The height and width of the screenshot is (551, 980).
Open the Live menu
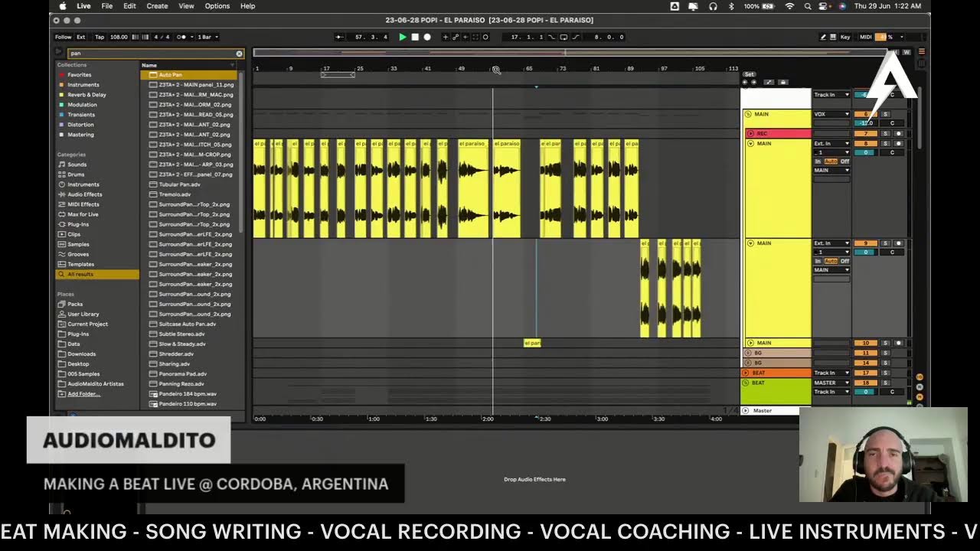click(83, 6)
